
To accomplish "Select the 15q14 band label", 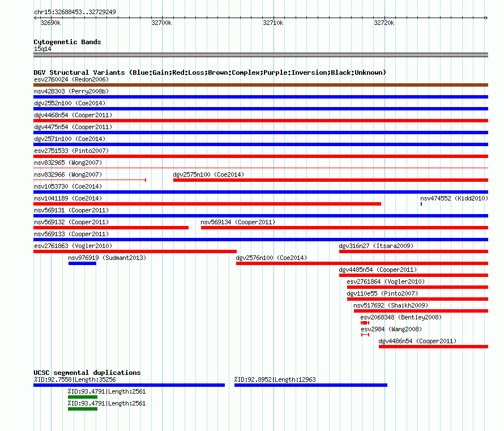I will [x=42, y=49].
